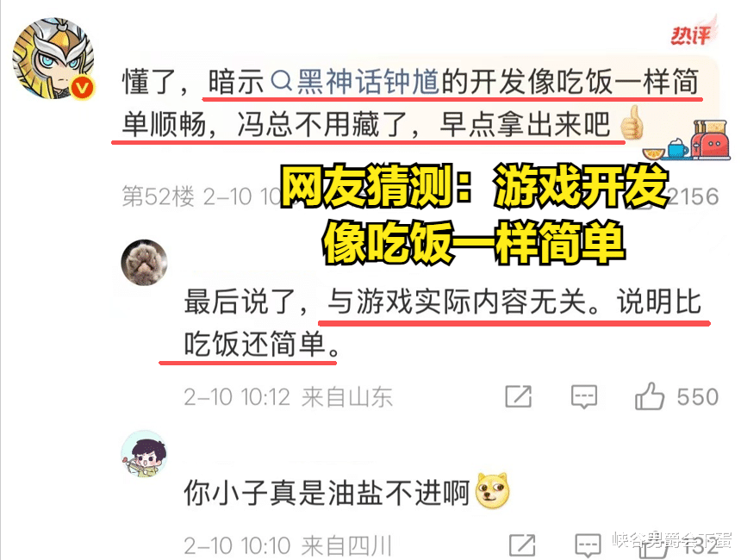The height and width of the screenshot is (560, 741).
Task: Open comment icon on the Shandong reply
Action: [x=584, y=397]
